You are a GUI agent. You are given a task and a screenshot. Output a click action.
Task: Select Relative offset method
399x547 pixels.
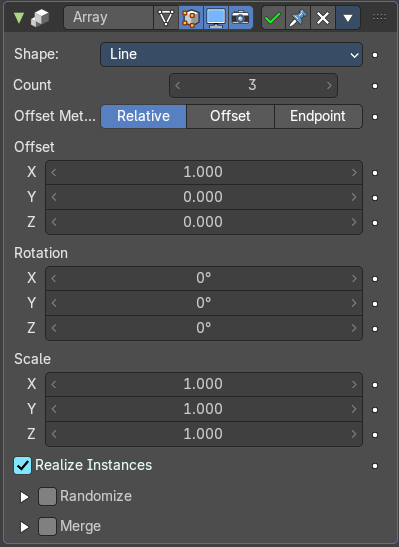(x=143, y=116)
